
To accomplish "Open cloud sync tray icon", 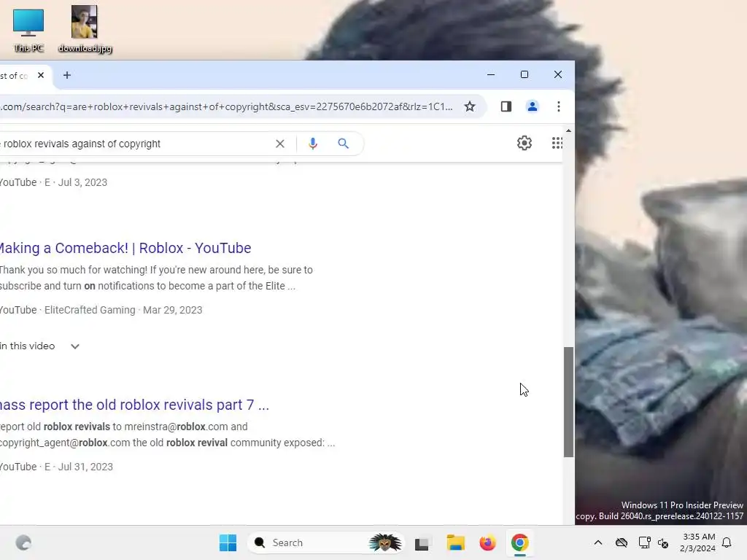I will [622, 542].
